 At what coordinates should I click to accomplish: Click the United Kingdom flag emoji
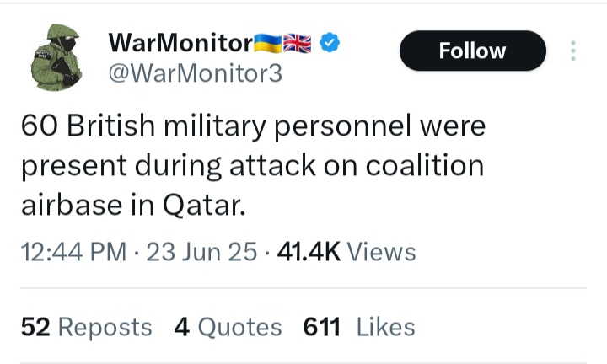click(297, 43)
